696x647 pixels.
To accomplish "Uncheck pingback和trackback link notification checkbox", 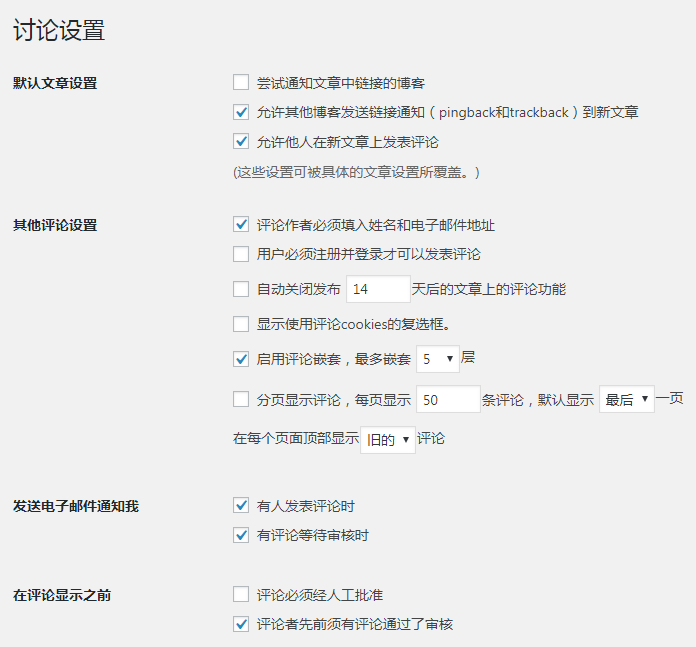I will (x=241, y=112).
